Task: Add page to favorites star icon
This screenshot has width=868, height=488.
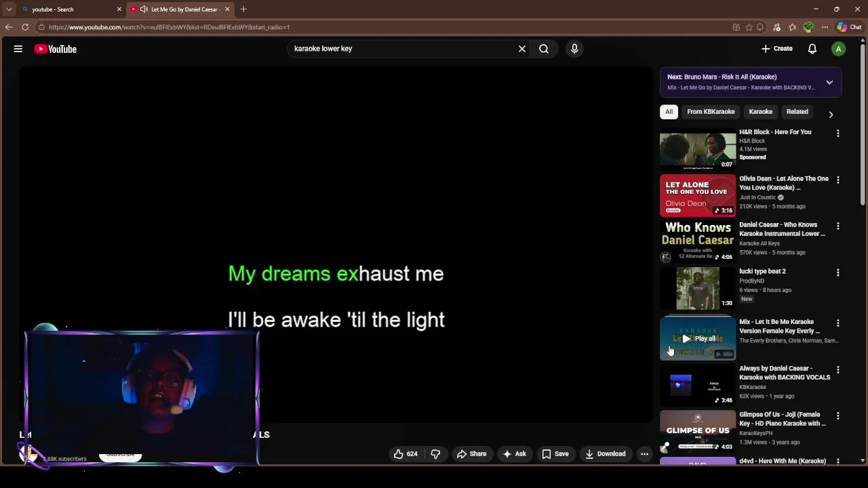Action: pos(749,27)
